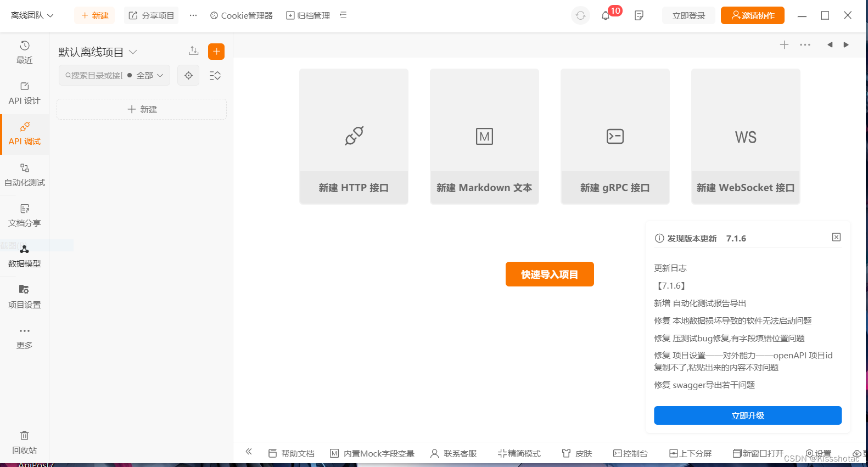Click the export/upload icon next to the project name

(x=193, y=51)
